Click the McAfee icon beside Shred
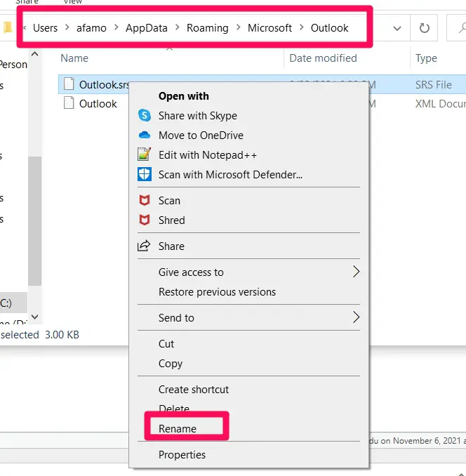466x476 pixels. (145, 220)
